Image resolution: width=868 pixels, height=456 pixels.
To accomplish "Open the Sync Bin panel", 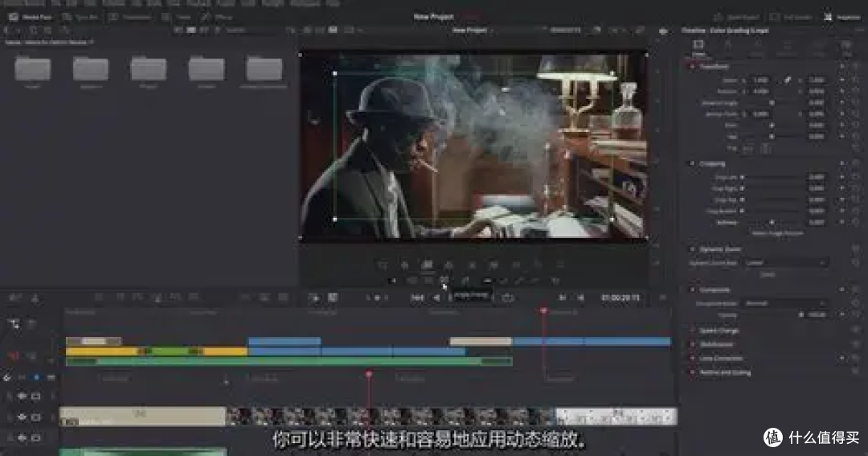I will click(x=80, y=17).
